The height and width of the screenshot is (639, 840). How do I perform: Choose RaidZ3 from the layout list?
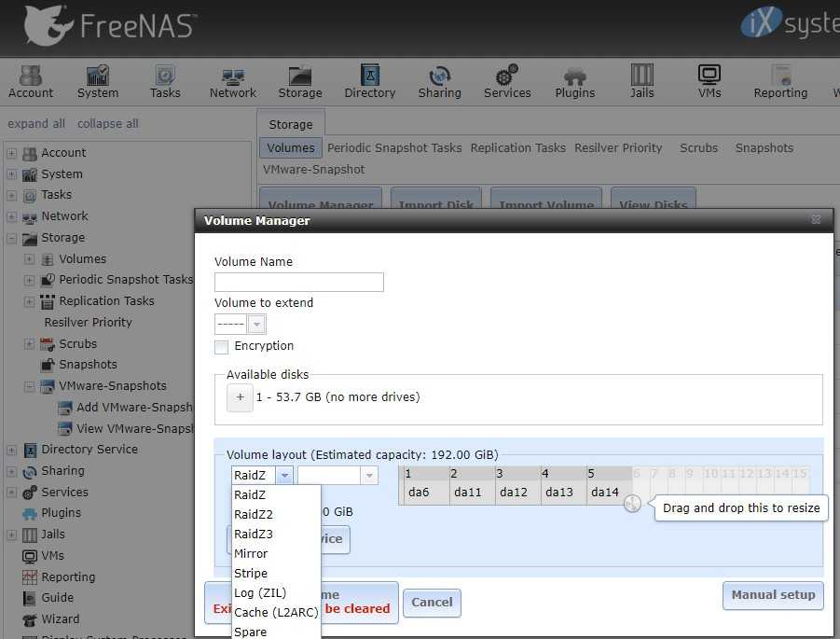coord(276,534)
